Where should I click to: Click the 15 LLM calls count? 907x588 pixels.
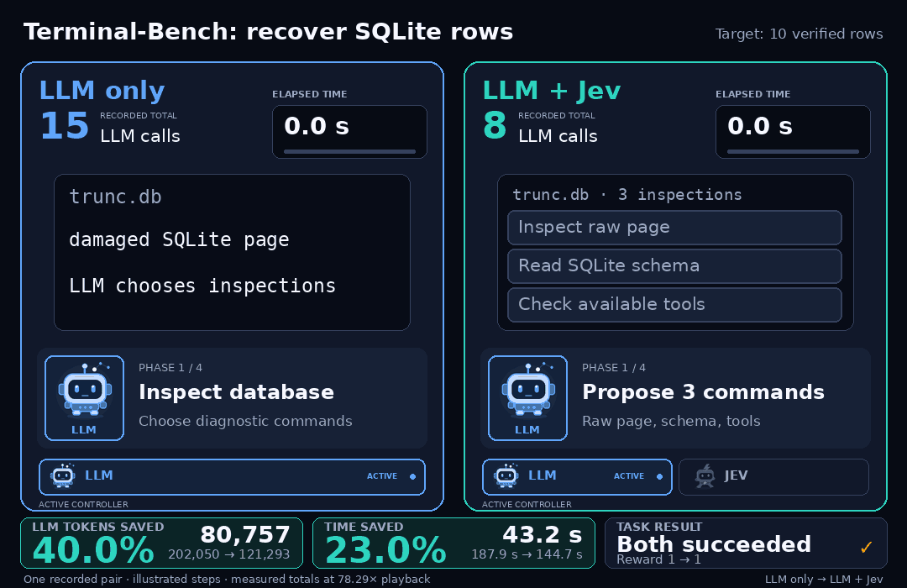[64, 126]
